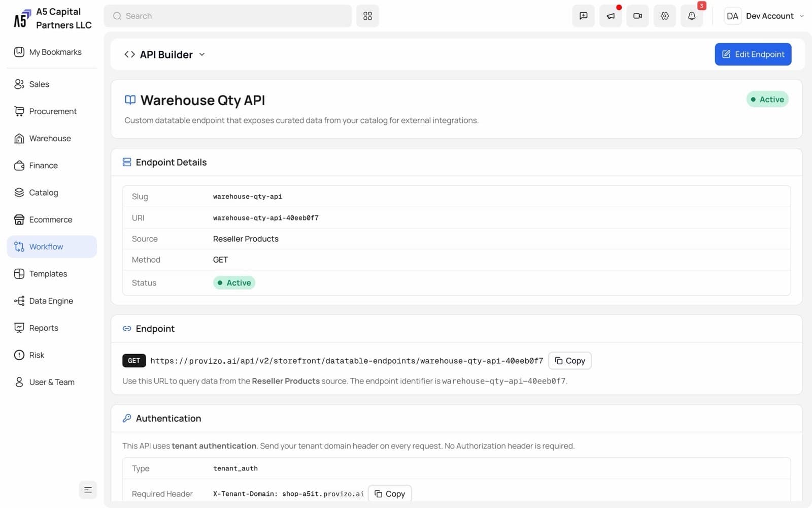812x508 pixels.
Task: Click the Active status in Endpoint Details
Action: [x=234, y=283]
